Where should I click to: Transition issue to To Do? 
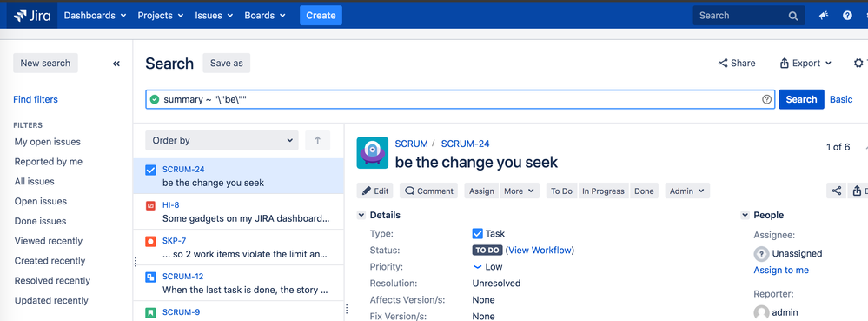[561, 191]
